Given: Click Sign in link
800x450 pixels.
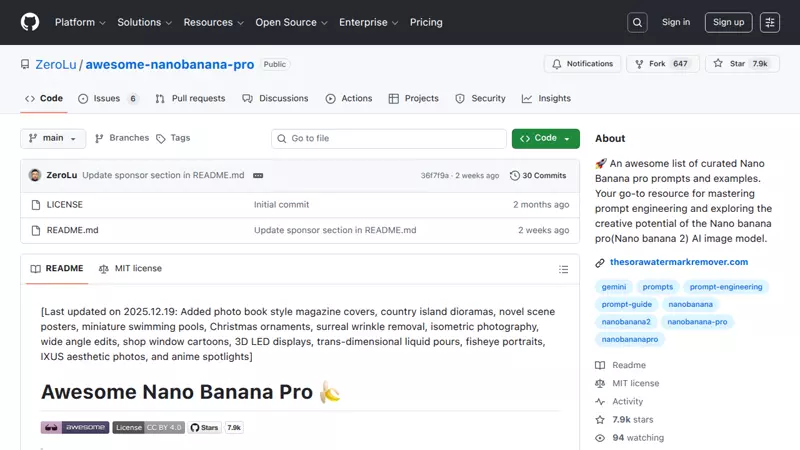Looking at the screenshot, I should coord(676,22).
